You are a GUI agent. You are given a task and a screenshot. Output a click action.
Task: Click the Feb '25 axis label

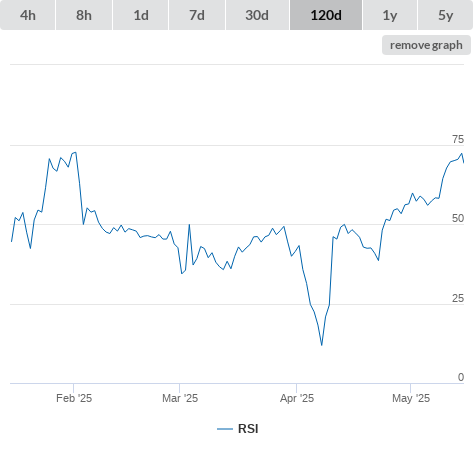click(74, 398)
